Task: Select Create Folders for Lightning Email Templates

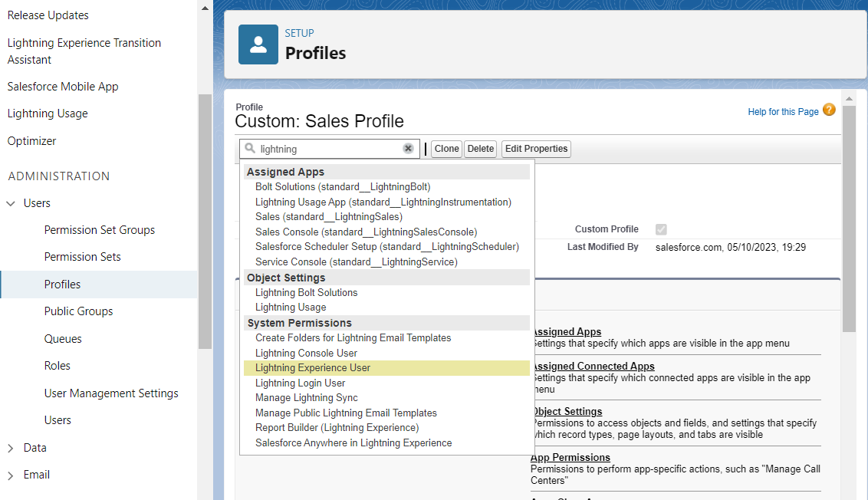Action: [353, 337]
